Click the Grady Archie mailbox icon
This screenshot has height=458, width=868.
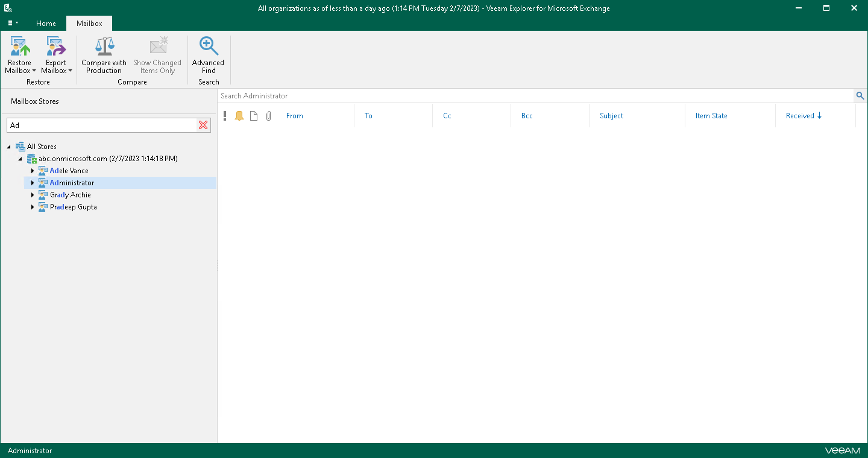(x=43, y=195)
